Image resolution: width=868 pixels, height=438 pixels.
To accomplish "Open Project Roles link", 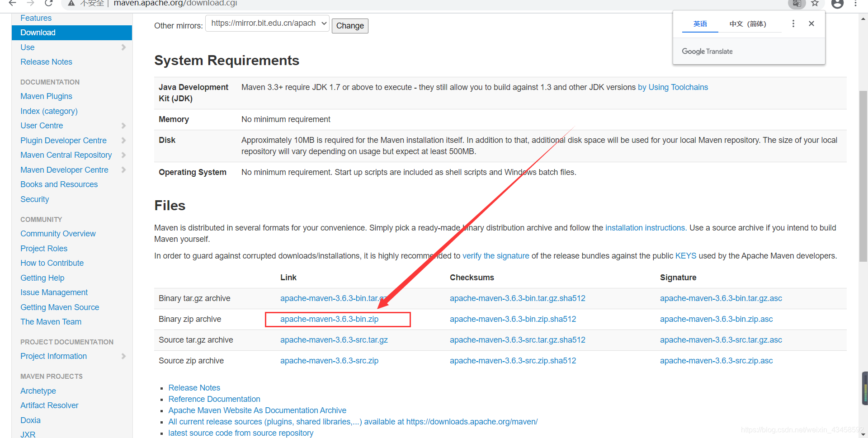I will click(44, 249).
